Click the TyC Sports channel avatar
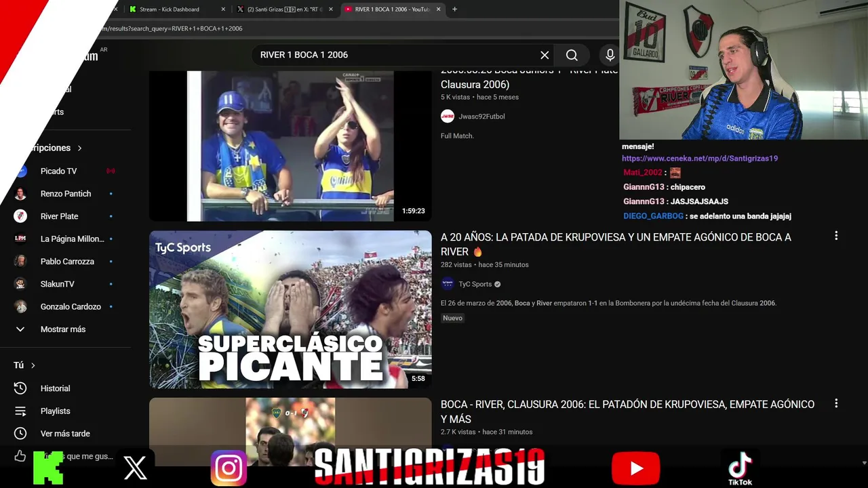 (x=448, y=284)
